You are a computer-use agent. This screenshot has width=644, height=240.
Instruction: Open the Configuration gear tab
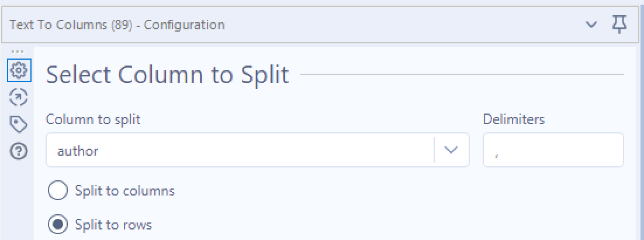click(19, 71)
